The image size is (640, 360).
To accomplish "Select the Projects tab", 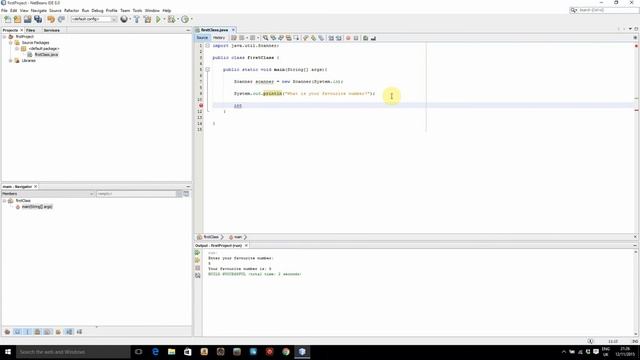I will click(10, 30).
